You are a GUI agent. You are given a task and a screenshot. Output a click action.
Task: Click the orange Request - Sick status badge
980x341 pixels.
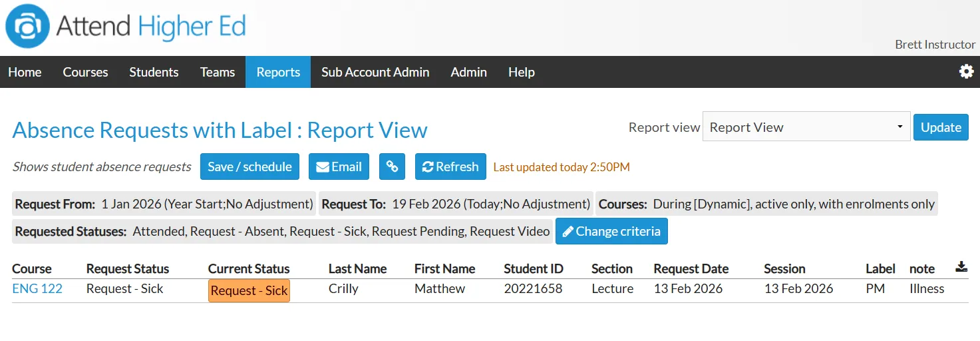pos(249,290)
